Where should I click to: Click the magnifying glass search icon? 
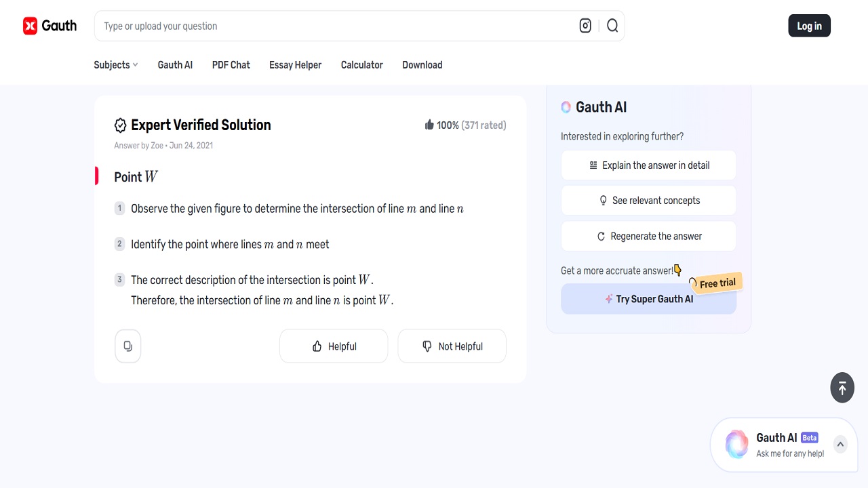[x=612, y=26]
